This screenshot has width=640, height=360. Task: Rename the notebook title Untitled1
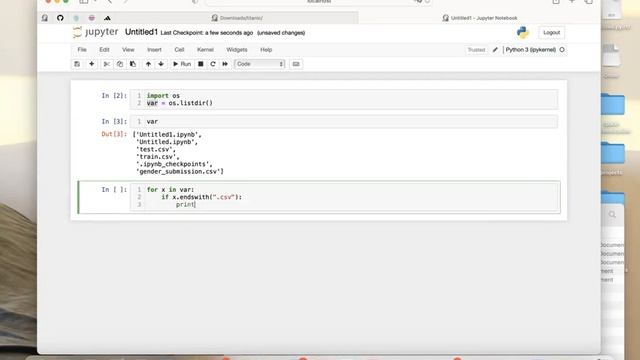pos(141,32)
